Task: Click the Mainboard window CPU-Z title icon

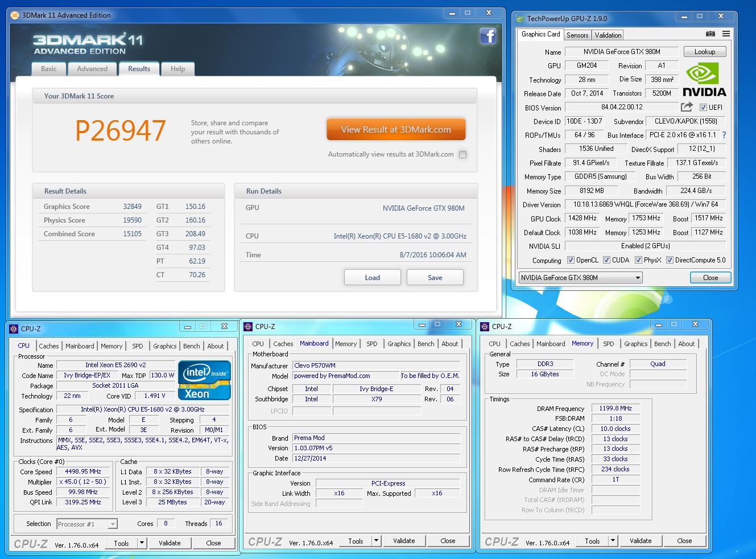Action: (x=248, y=327)
